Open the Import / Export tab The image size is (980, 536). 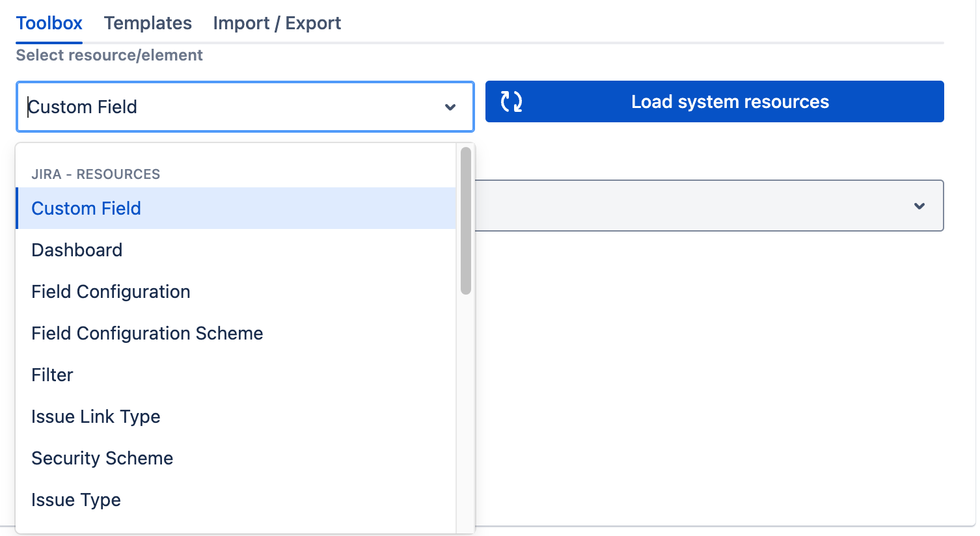point(277,23)
